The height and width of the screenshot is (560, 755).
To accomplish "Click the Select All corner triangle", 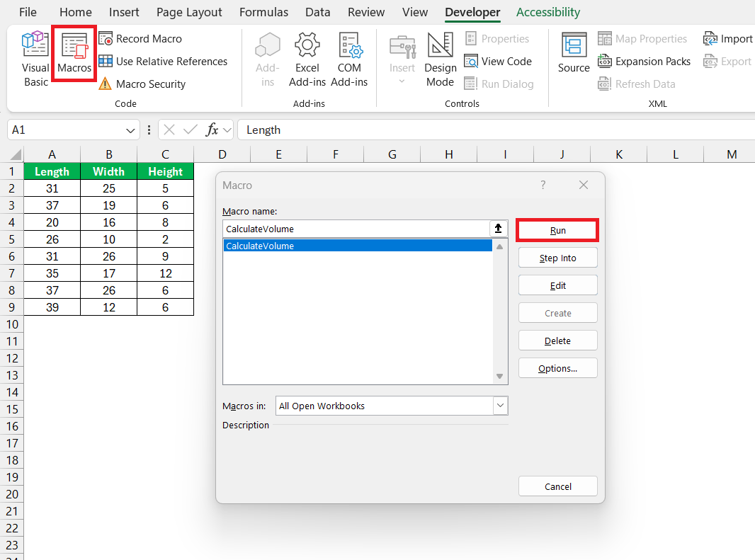I will coord(16,154).
